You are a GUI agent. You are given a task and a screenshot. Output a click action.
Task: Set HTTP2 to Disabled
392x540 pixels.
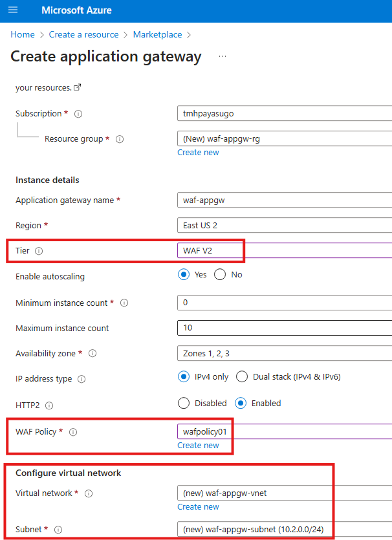click(x=184, y=403)
